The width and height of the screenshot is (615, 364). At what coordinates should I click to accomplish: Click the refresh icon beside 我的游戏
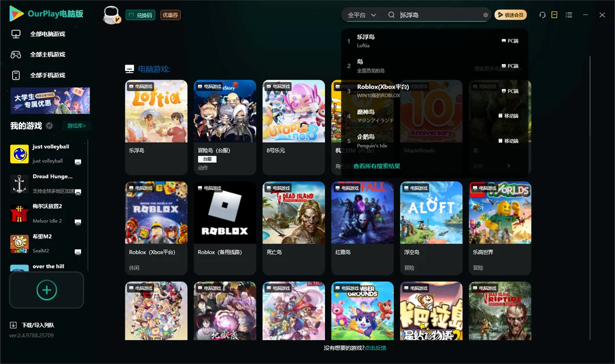click(x=49, y=125)
